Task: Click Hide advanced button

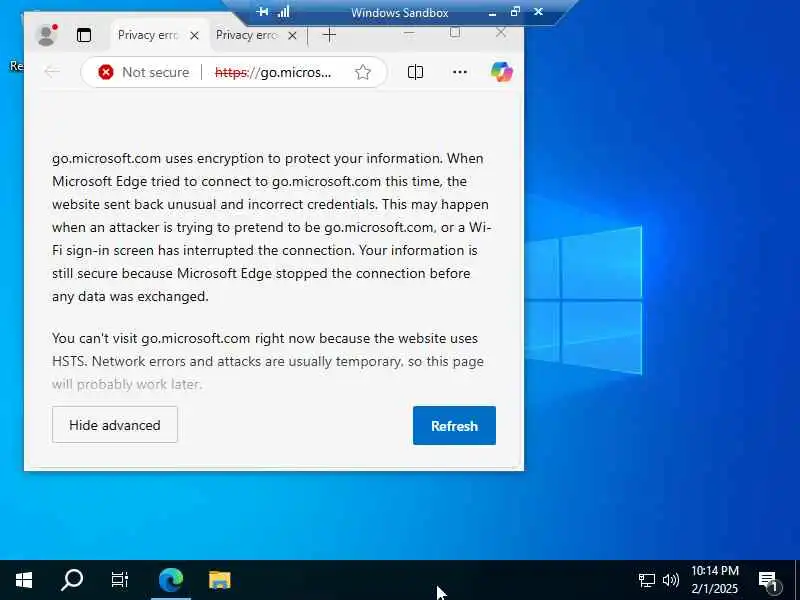Action: tap(115, 425)
